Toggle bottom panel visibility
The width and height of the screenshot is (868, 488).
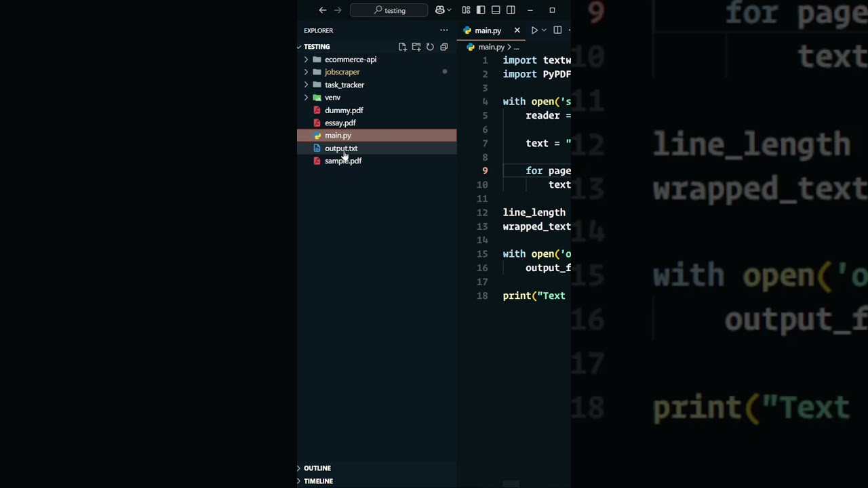(x=496, y=10)
